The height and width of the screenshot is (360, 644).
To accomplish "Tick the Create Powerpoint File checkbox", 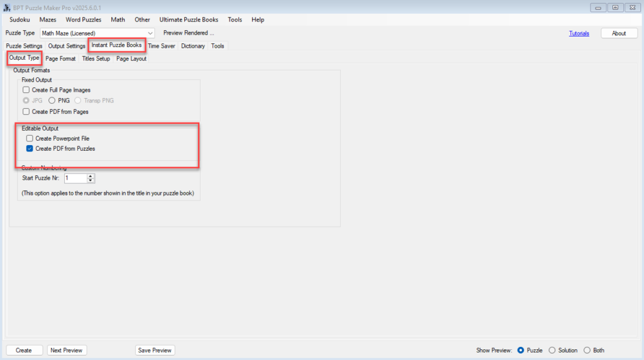I will [30, 138].
